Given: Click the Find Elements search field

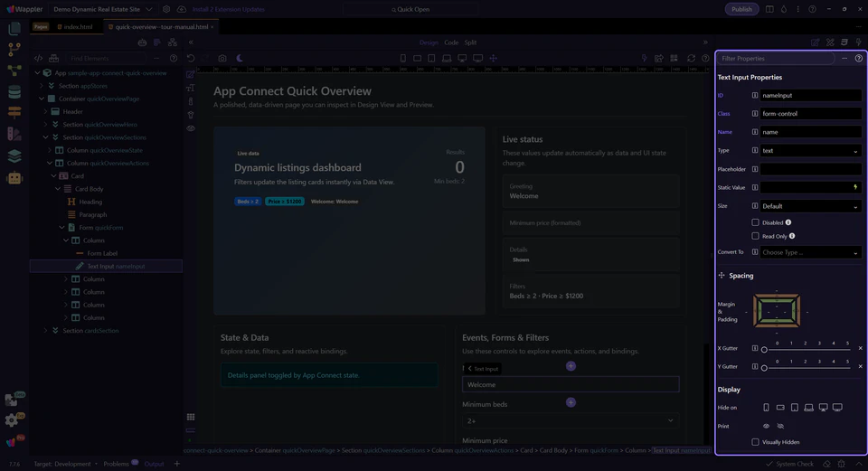Looking at the screenshot, I should pos(105,58).
